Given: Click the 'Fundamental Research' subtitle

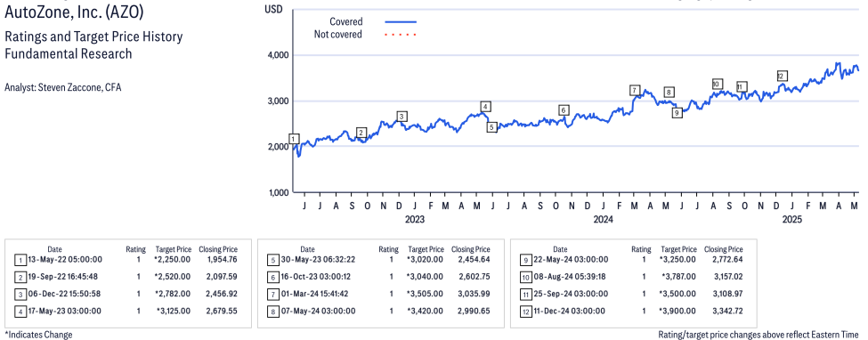Looking at the screenshot, I should [68, 53].
